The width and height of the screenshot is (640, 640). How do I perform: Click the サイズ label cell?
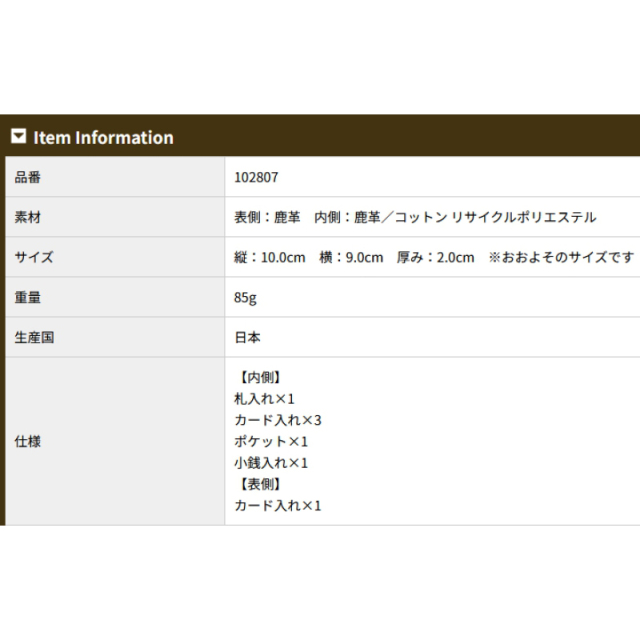115,257
